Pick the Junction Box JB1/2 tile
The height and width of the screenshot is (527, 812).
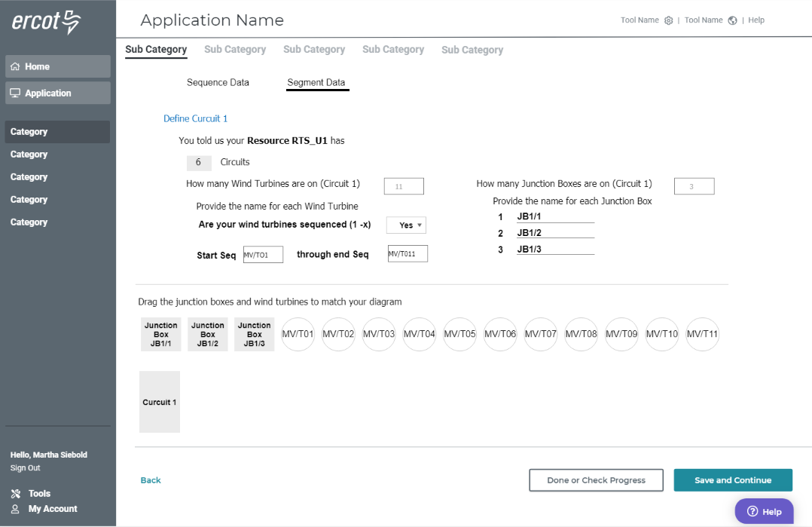click(208, 334)
